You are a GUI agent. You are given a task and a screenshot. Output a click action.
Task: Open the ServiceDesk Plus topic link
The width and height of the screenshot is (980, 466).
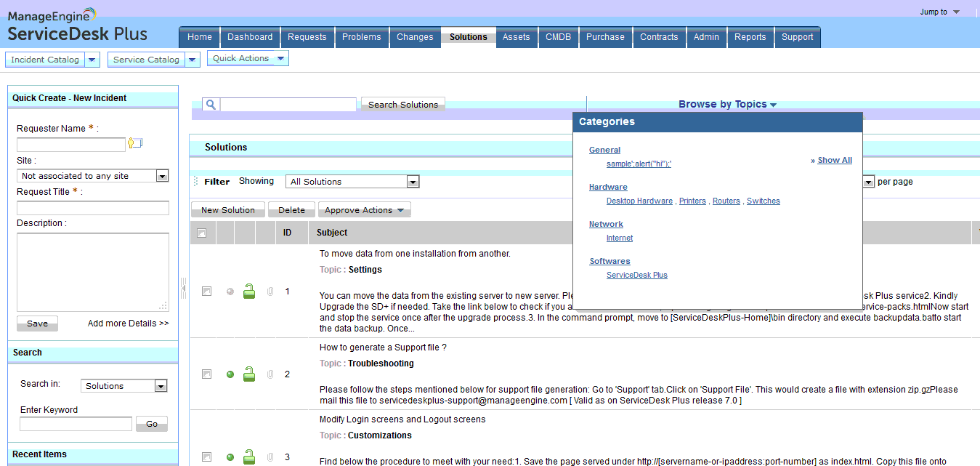click(x=637, y=275)
